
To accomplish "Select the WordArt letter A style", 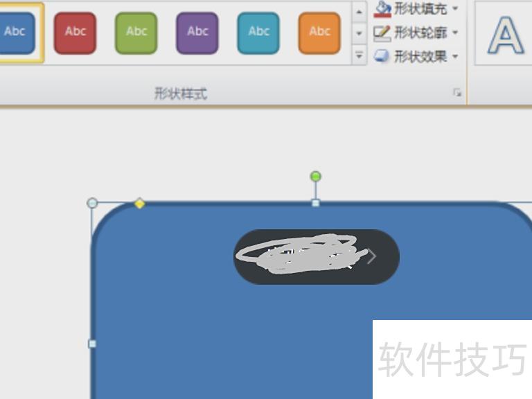I will point(506,35).
